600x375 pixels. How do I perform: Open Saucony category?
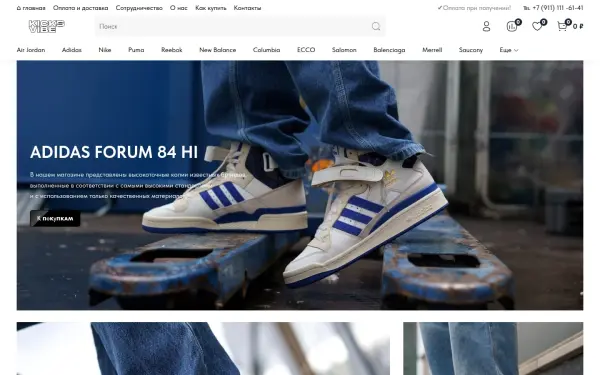(471, 50)
